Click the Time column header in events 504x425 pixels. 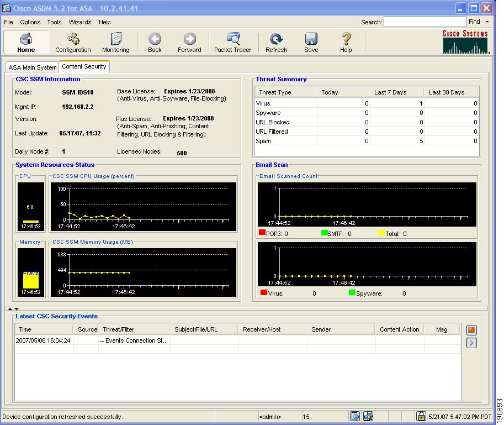pos(44,329)
